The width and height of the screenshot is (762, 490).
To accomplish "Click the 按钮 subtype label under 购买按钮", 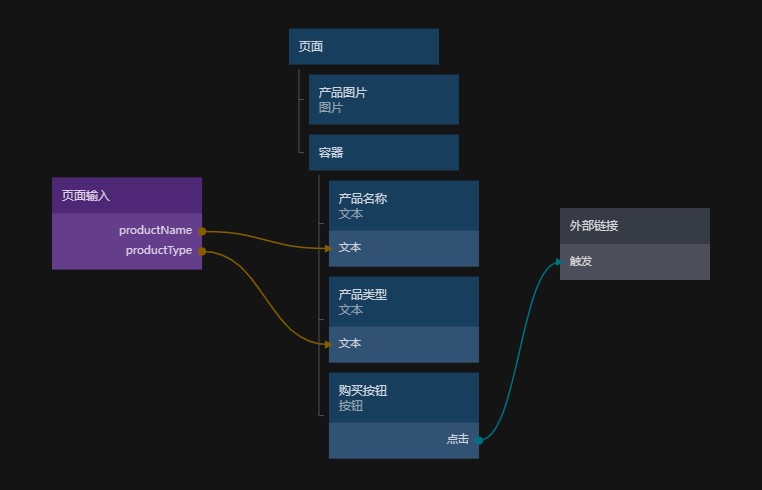I will point(351,406).
